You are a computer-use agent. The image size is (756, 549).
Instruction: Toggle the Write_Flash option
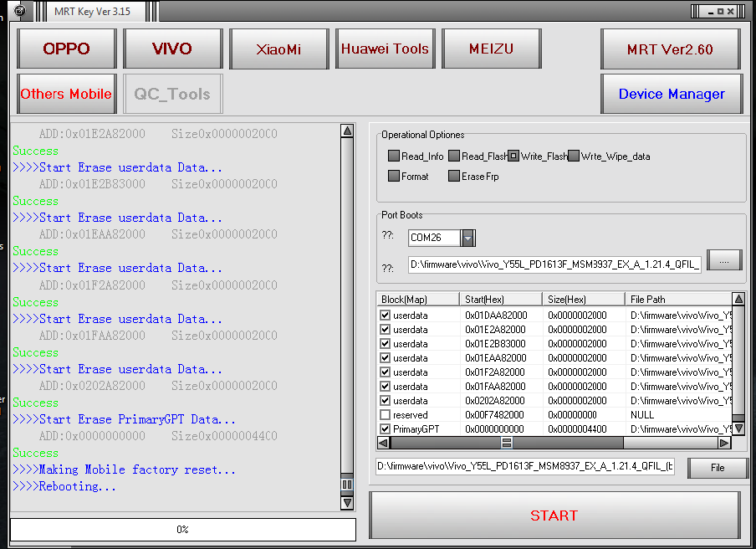pyautogui.click(x=513, y=156)
